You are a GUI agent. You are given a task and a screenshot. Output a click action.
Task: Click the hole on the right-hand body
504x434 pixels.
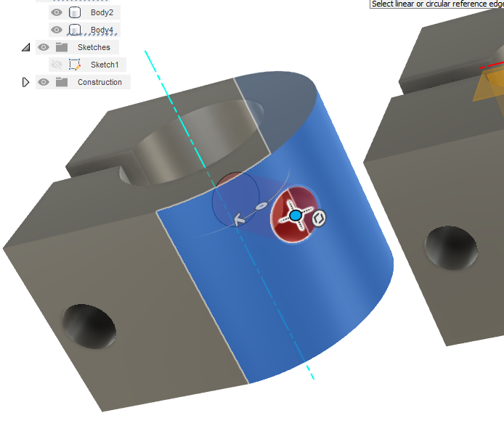pyautogui.click(x=451, y=247)
